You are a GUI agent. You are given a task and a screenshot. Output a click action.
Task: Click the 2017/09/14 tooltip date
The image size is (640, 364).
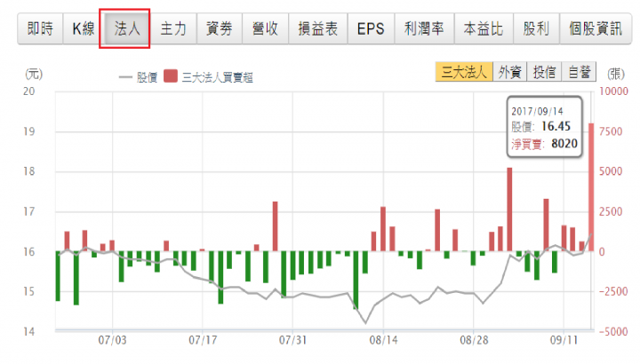tap(537, 111)
